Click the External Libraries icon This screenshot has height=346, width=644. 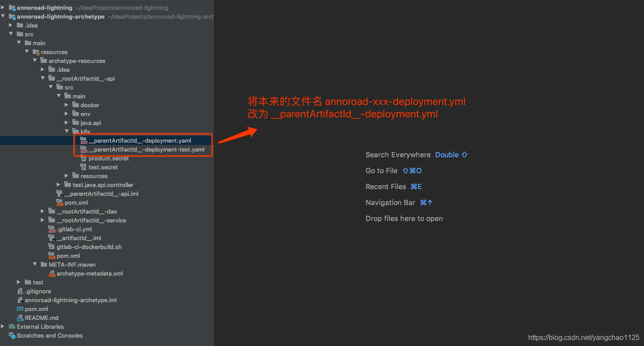coord(12,327)
